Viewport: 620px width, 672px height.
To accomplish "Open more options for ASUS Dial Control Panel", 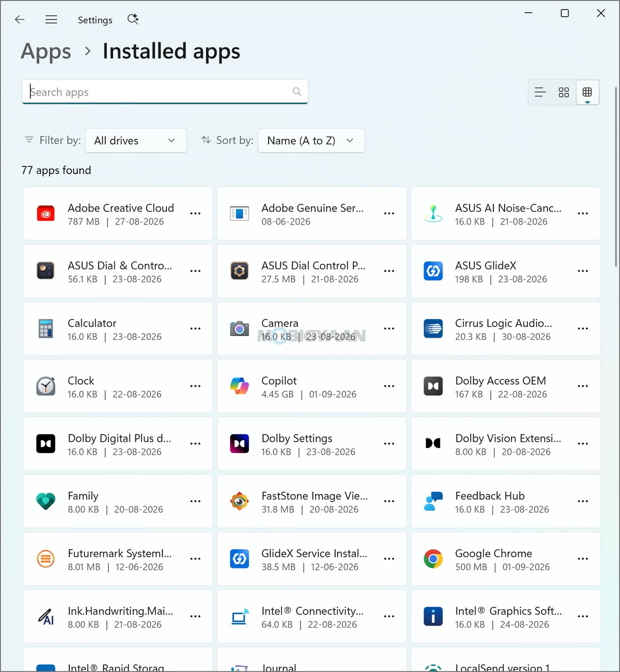I will click(x=389, y=271).
